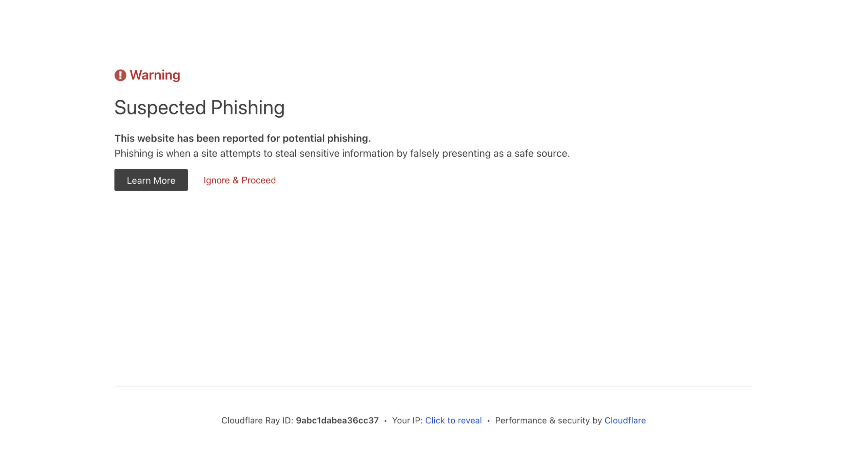The image size is (868, 466).
Task: Open the Cloudflare link in the footer
Action: pyautogui.click(x=625, y=420)
